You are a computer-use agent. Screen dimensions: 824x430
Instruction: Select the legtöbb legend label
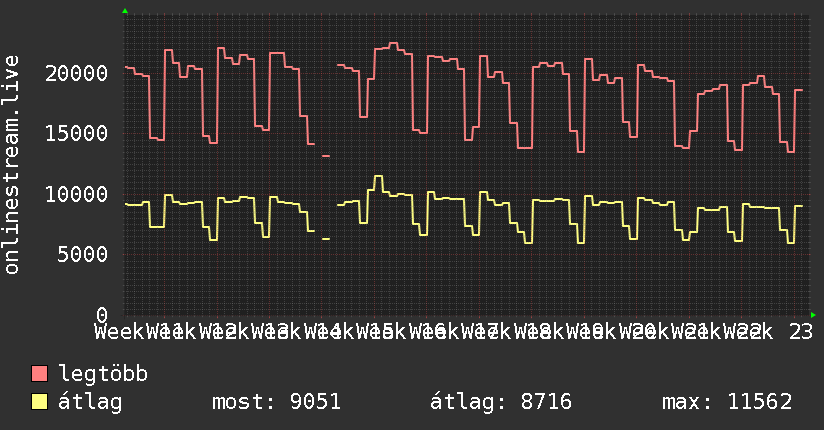pos(103,374)
